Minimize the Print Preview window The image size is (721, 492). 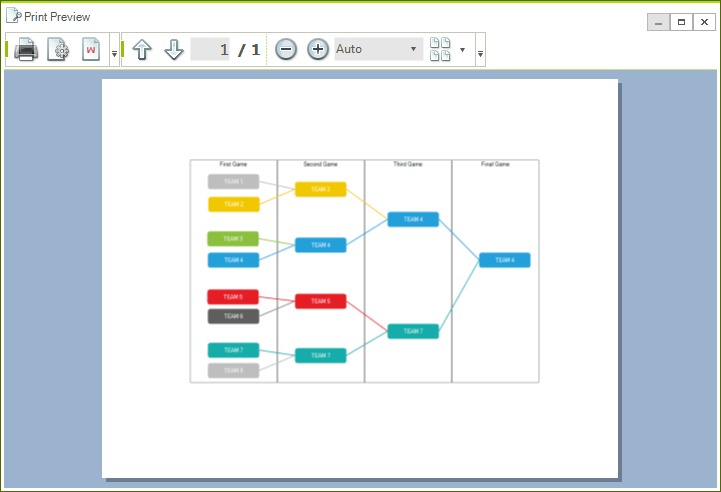tap(658, 22)
